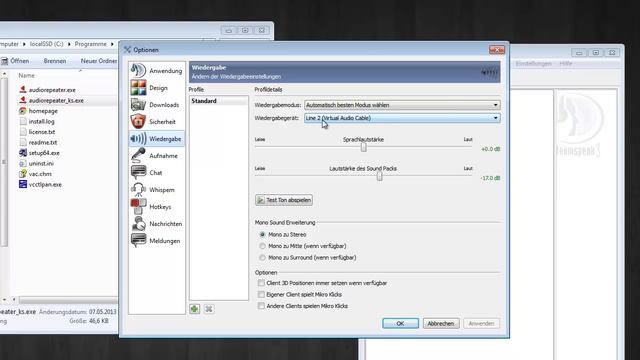Click Neuer Ordner in Explorer toolbar

tap(98, 61)
